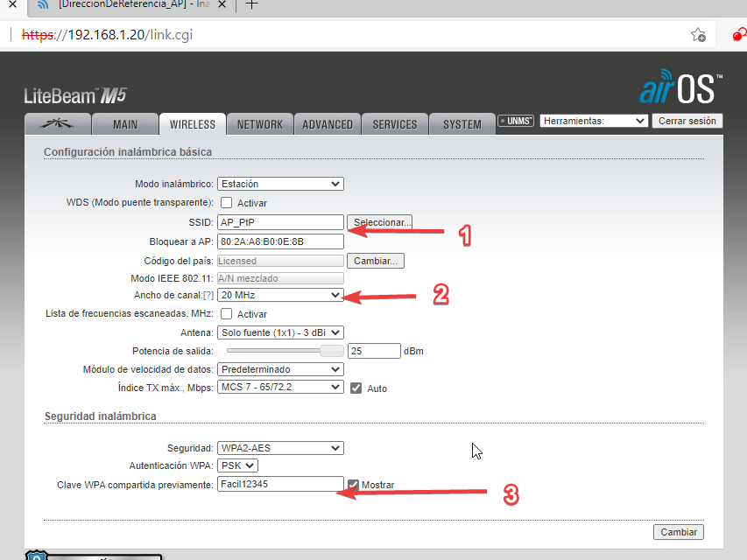Click the airOS logo
747x560 pixels.
click(x=680, y=89)
